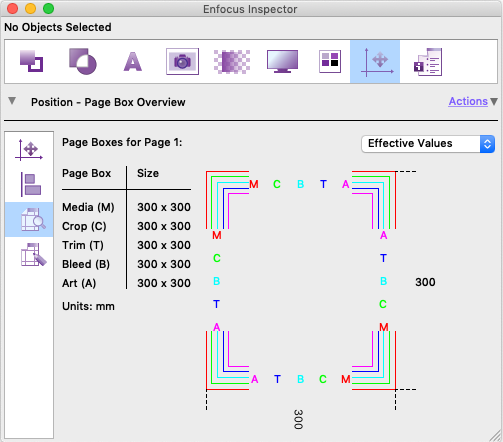Click the Trim (T) row label

coord(83,245)
